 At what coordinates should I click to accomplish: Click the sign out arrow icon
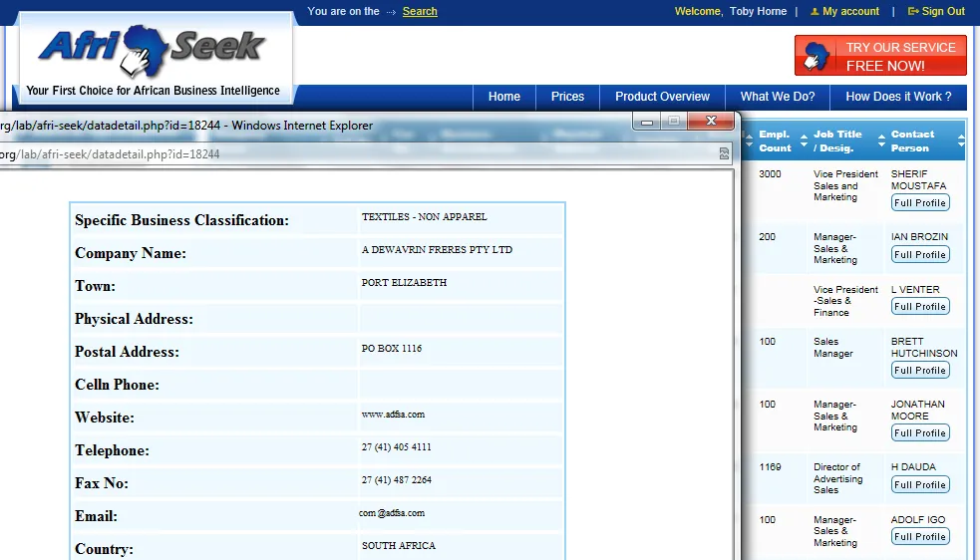coord(913,11)
